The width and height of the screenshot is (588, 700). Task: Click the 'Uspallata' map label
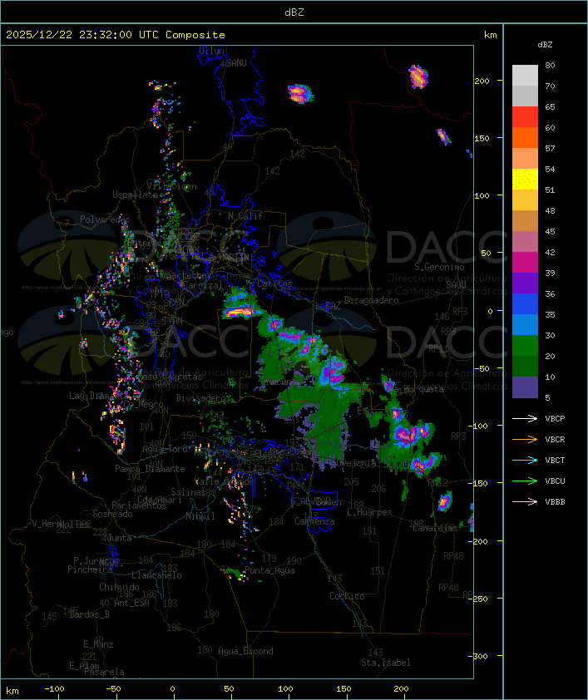tap(135, 195)
